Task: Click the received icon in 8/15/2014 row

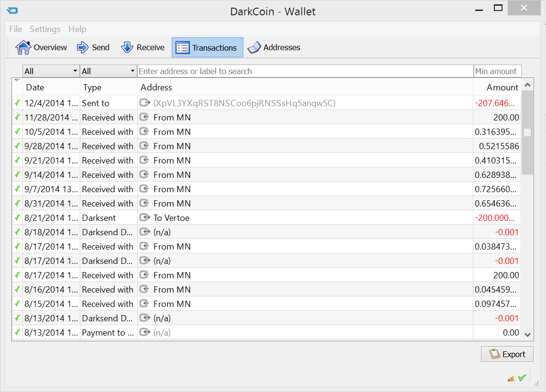Action: pos(144,303)
